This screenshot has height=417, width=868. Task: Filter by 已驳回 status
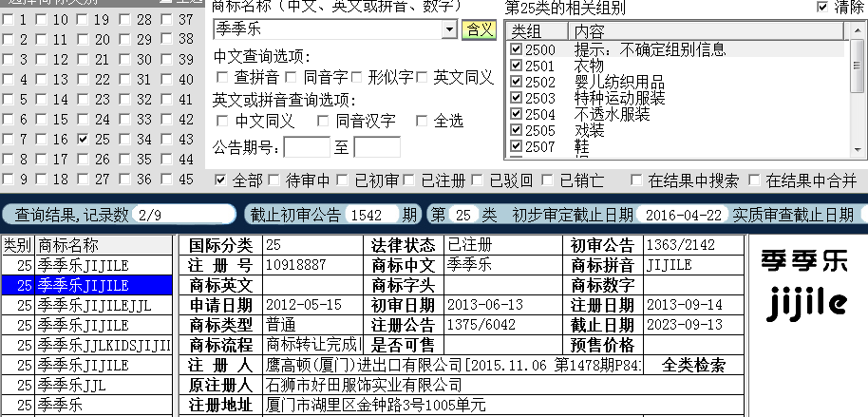coord(477,180)
